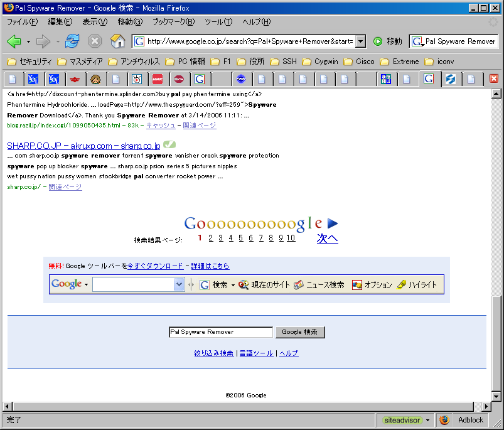504x430 pixels.
Task: Open the NHK tab
Action: 158,79
